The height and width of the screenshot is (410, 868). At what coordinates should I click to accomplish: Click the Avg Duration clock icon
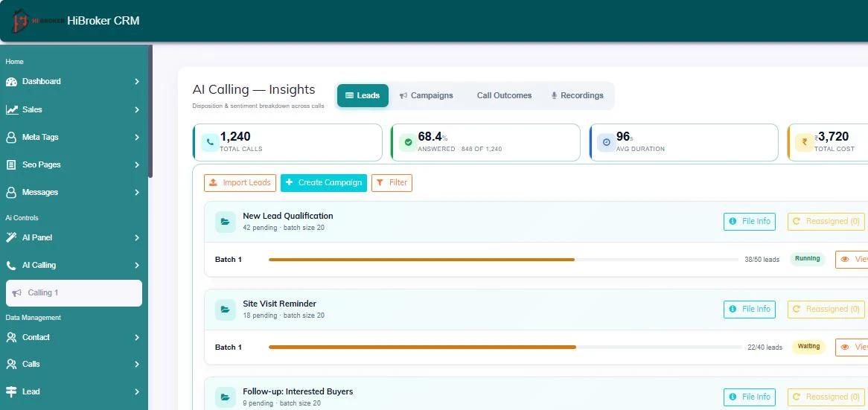[606, 142]
